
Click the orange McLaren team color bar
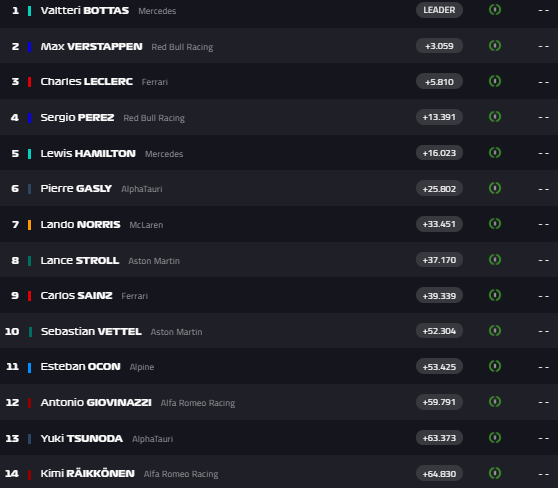[x=30, y=225]
